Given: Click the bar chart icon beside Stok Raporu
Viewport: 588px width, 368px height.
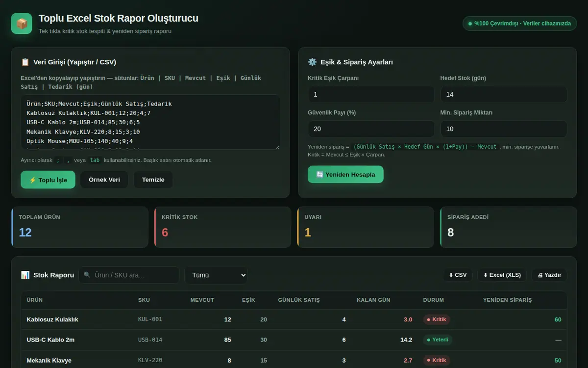Looking at the screenshot, I should (25, 275).
